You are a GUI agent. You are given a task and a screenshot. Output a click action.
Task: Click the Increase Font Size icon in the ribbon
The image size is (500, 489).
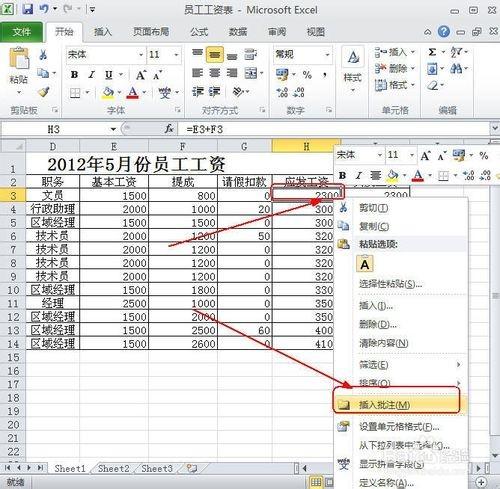tap(141, 75)
